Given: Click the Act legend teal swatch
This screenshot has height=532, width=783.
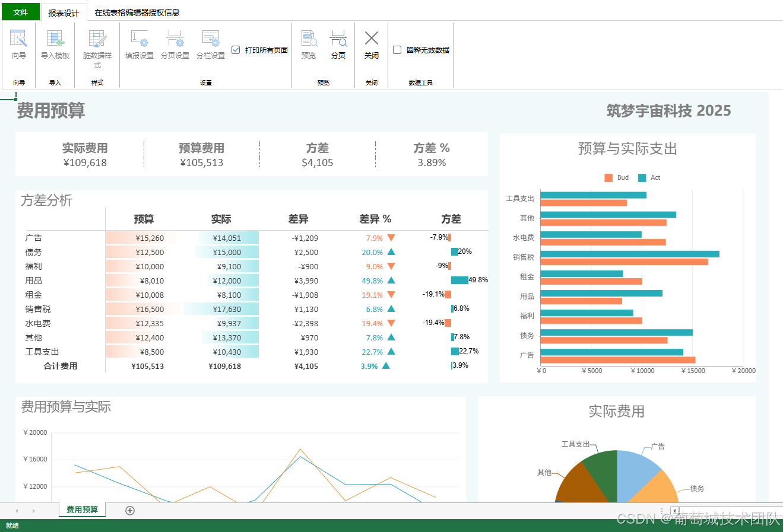Looking at the screenshot, I should point(642,178).
